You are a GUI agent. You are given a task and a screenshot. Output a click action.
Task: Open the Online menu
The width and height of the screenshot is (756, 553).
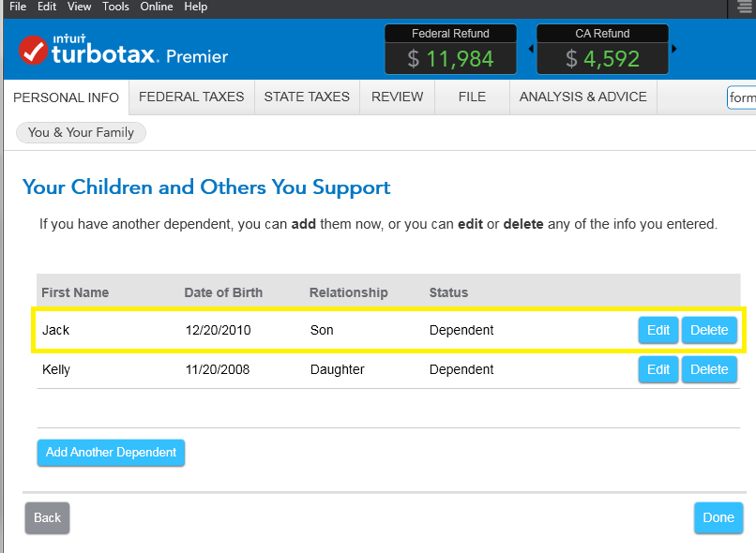(x=157, y=7)
